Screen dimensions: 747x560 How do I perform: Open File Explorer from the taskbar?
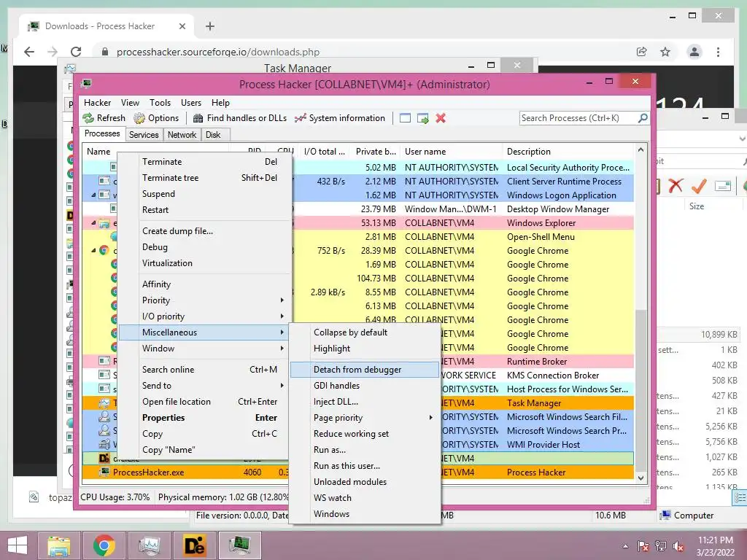click(58, 545)
